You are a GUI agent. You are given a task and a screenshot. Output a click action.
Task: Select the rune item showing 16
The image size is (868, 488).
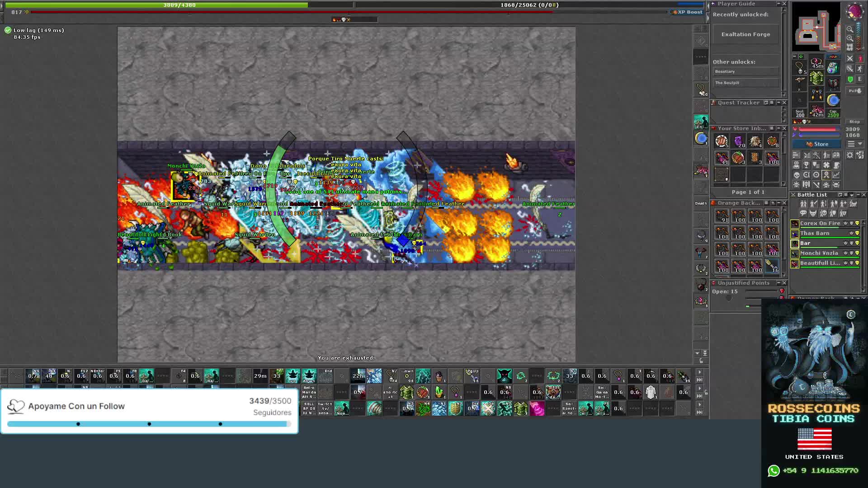pyautogui.click(x=772, y=266)
